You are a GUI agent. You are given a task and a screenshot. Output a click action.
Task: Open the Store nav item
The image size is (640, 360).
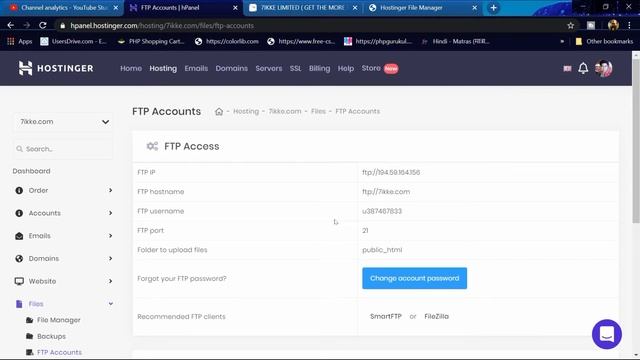coord(371,68)
